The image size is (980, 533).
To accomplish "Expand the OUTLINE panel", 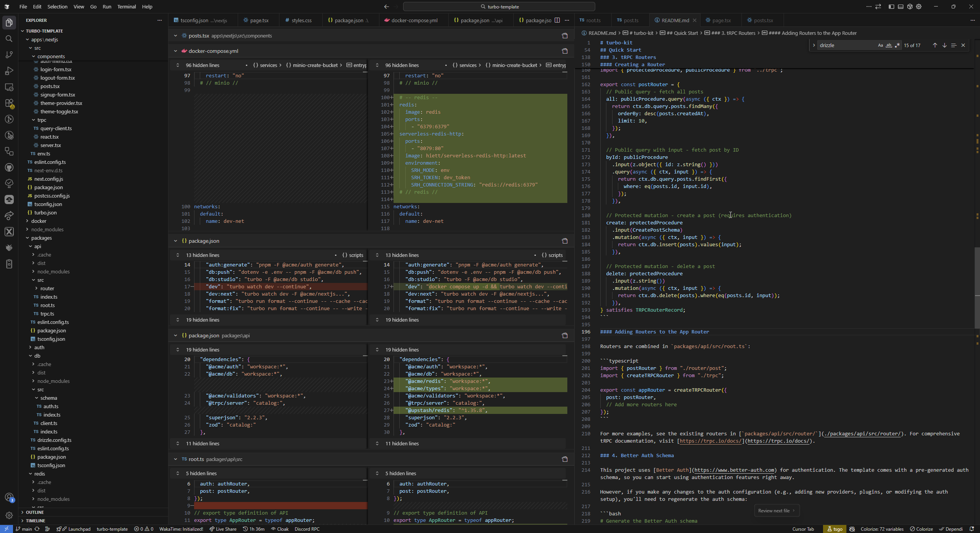I will pos(35,512).
